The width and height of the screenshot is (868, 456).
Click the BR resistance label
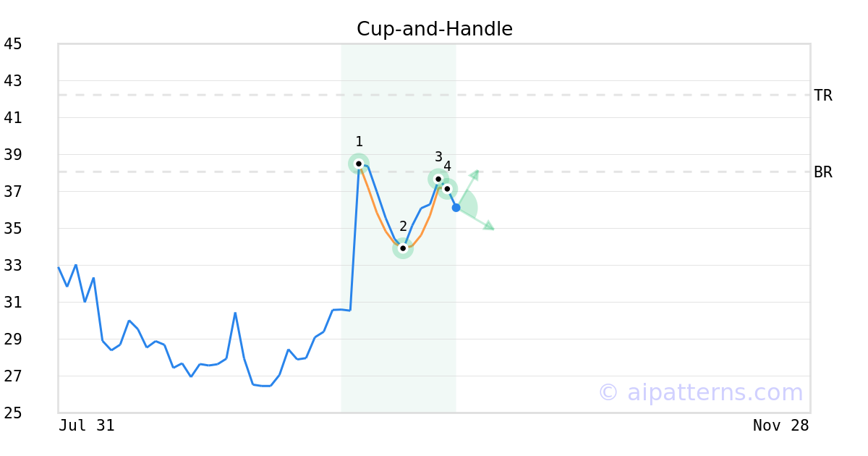(x=823, y=172)
